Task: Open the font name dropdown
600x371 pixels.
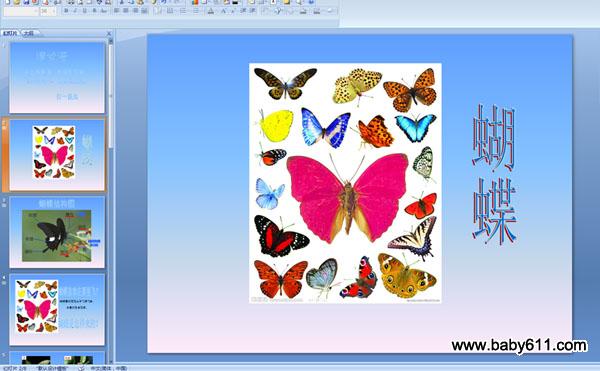Action: pos(21,11)
